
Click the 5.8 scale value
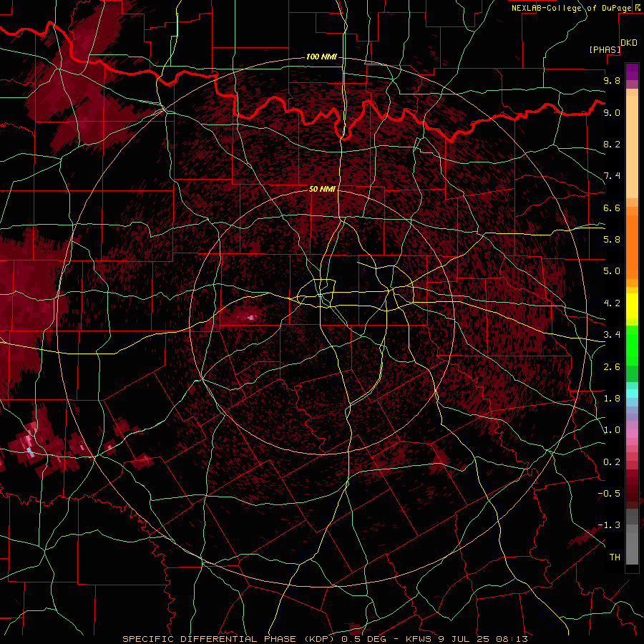612,239
